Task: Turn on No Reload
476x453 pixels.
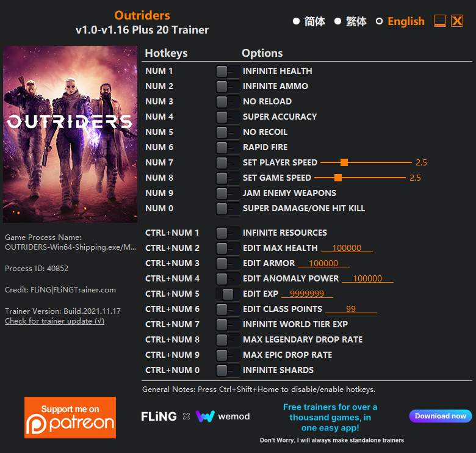Action: 228,102
